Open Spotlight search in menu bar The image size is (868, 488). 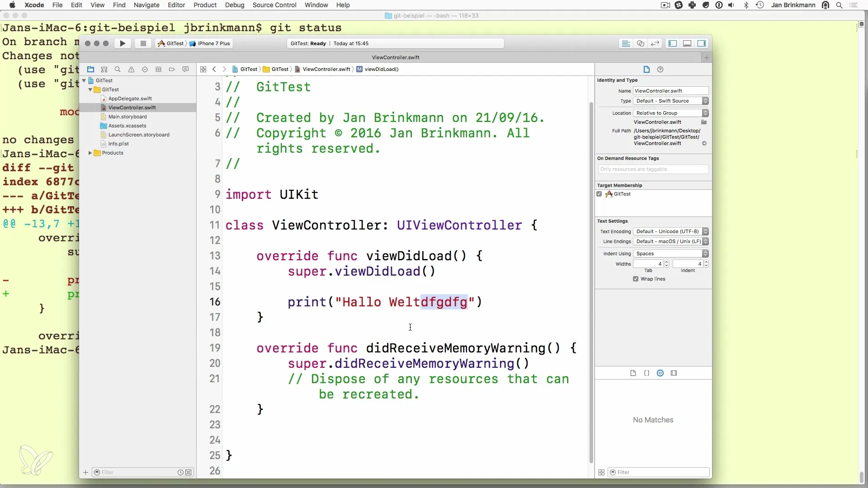(x=840, y=5)
